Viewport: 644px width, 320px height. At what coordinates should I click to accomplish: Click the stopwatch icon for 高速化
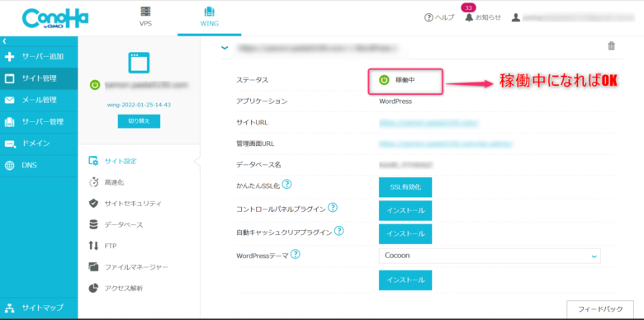tap(93, 182)
